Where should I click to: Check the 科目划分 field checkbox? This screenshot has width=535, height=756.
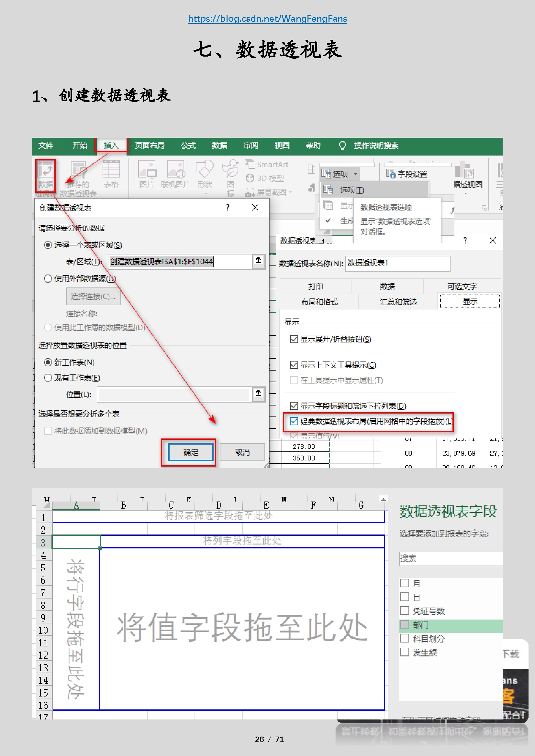(405, 638)
